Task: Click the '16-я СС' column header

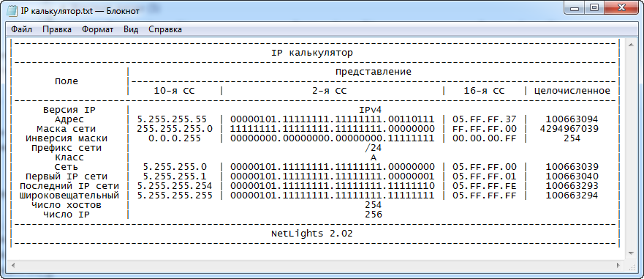Action: tap(484, 91)
